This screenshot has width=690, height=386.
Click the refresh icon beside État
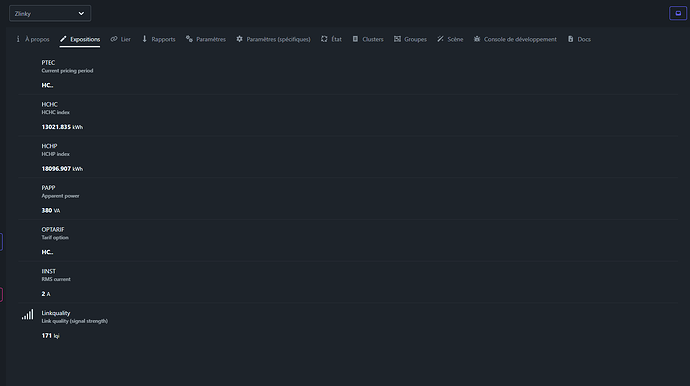324,39
